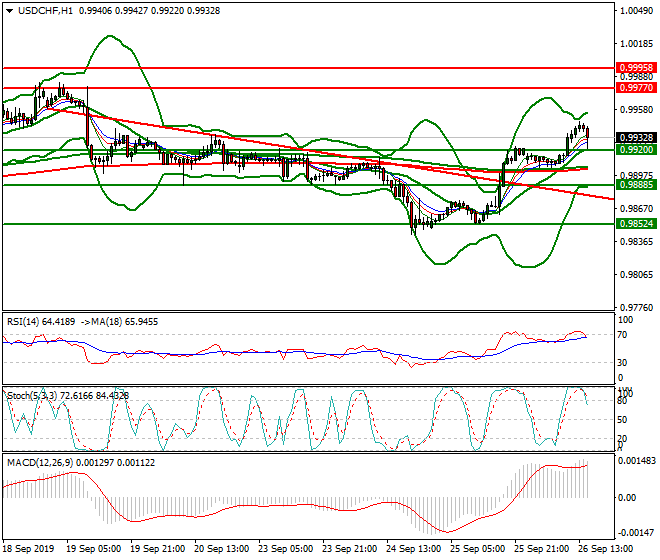Click the 0.98065 price scale value
The width and height of the screenshot is (660, 560).
pyautogui.click(x=637, y=275)
